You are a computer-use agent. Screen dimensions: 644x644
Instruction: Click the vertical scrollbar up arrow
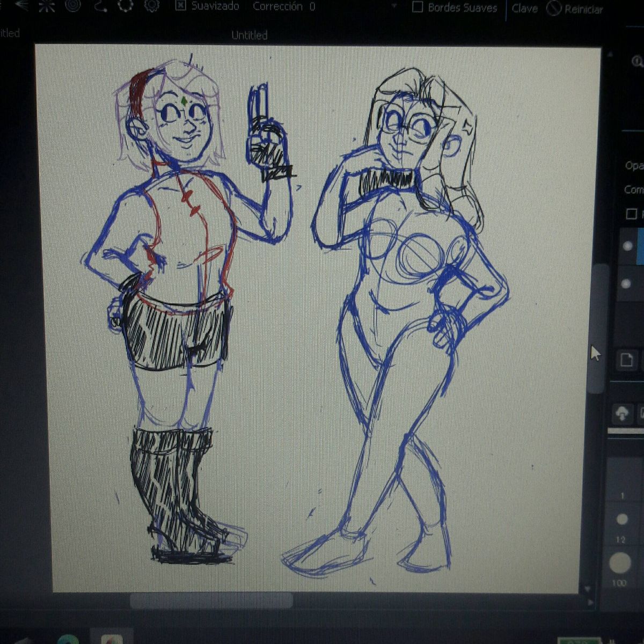tap(609, 54)
